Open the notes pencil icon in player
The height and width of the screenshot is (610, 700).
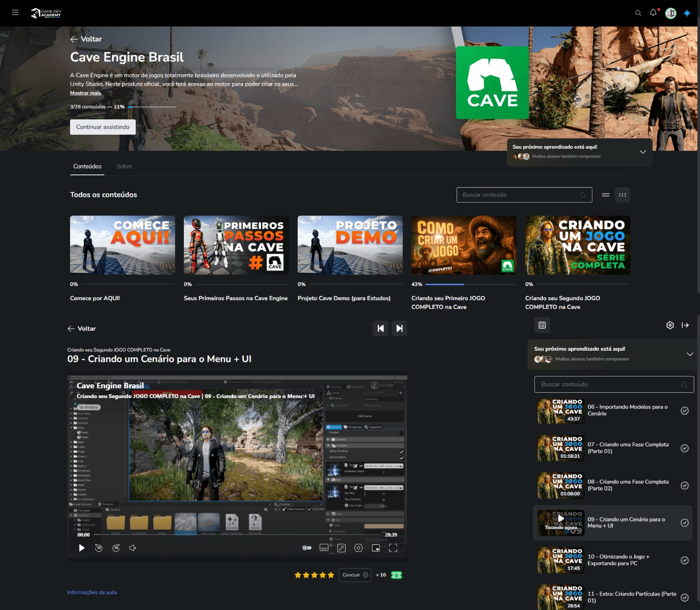pyautogui.click(x=341, y=548)
